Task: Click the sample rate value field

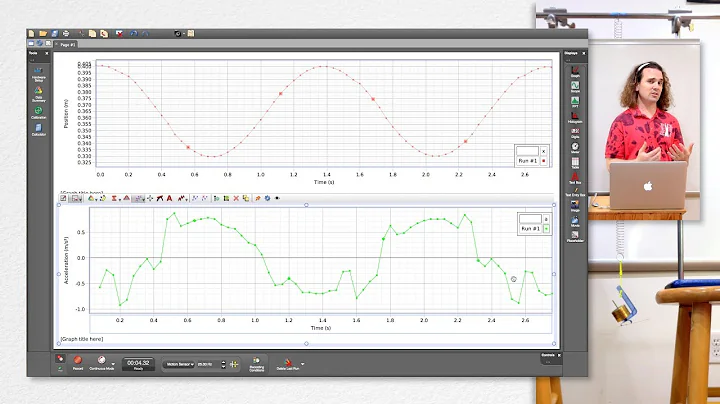Action: 208,364
